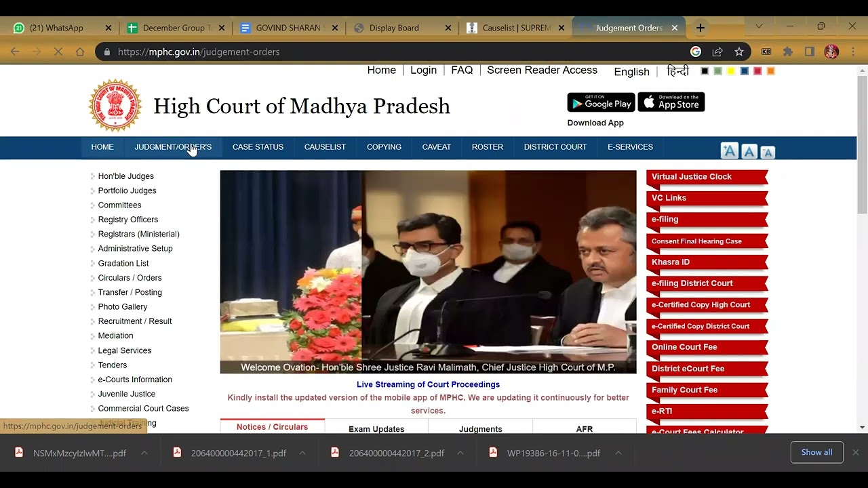Switch to AFR tab

[584, 428]
